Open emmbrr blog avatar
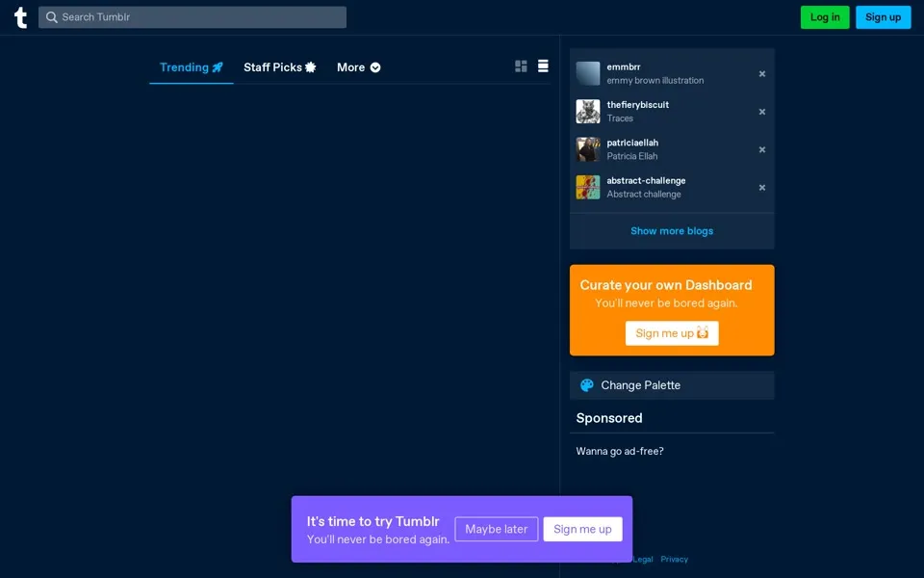This screenshot has height=578, width=924. click(587, 73)
